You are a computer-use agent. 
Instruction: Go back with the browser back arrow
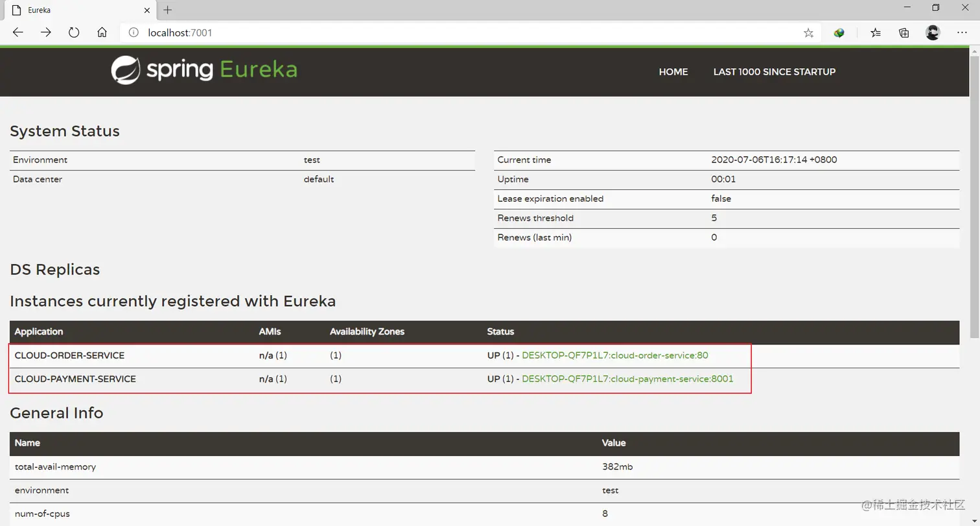coord(18,32)
